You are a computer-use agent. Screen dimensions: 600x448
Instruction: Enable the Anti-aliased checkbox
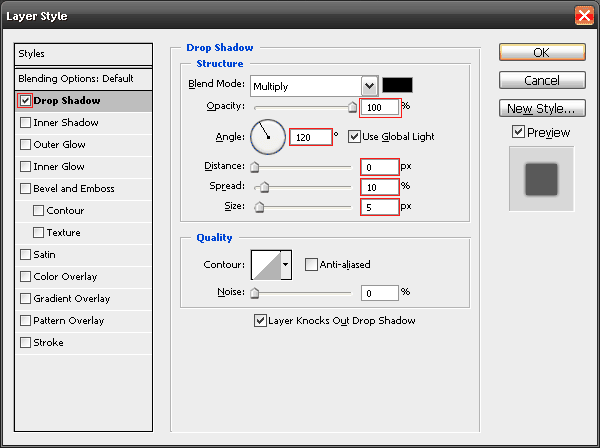[311, 265]
